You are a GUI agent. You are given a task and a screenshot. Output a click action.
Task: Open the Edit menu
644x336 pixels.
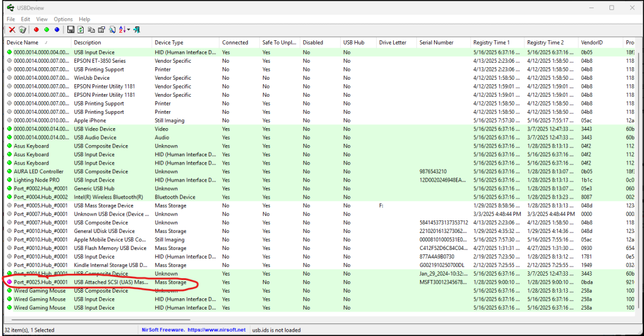click(x=25, y=19)
